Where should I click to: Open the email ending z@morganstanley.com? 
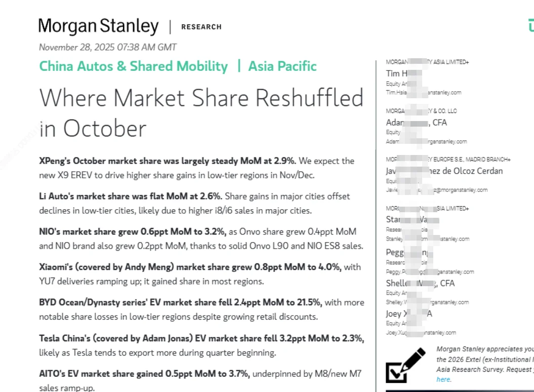pyautogui.click(x=436, y=190)
